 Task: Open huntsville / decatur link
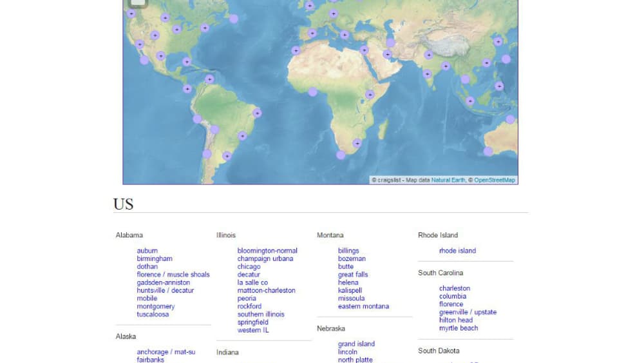pyautogui.click(x=165, y=290)
